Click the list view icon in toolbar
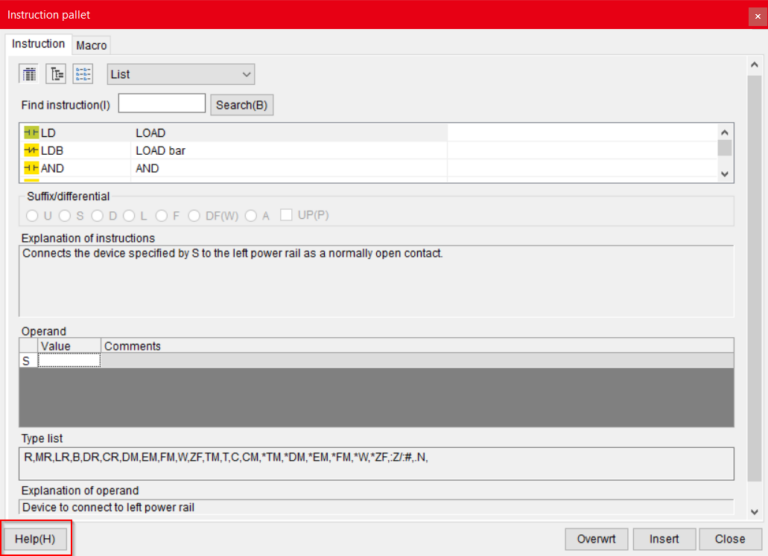768x556 pixels. click(29, 74)
